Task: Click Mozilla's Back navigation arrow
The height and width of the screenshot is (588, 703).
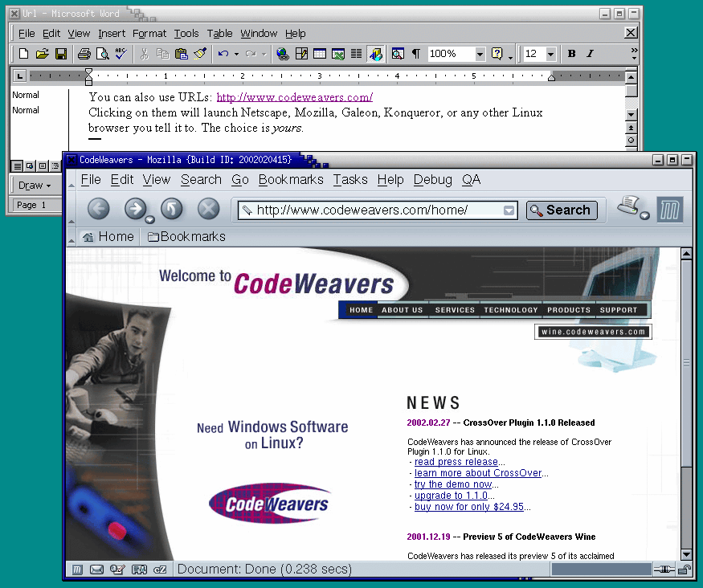Action: 98,210
